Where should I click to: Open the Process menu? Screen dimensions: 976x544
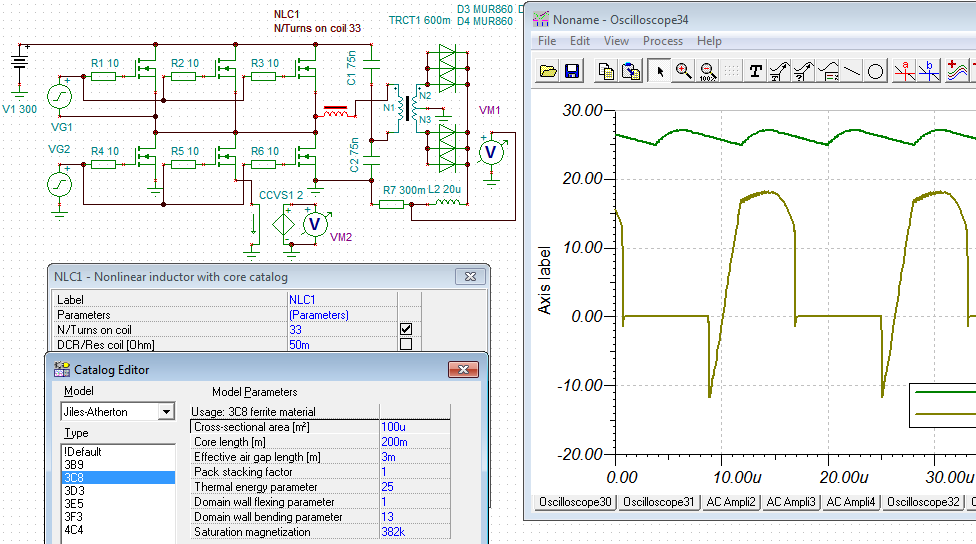(x=662, y=41)
